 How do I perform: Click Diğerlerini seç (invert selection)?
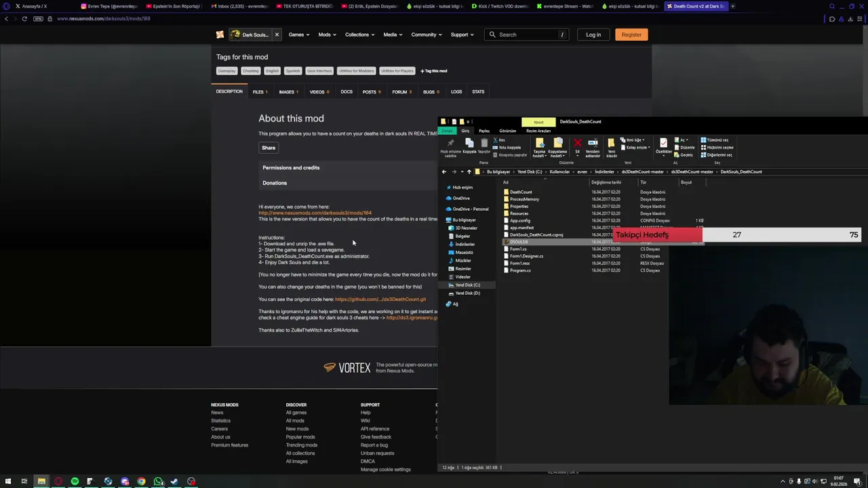(717, 155)
